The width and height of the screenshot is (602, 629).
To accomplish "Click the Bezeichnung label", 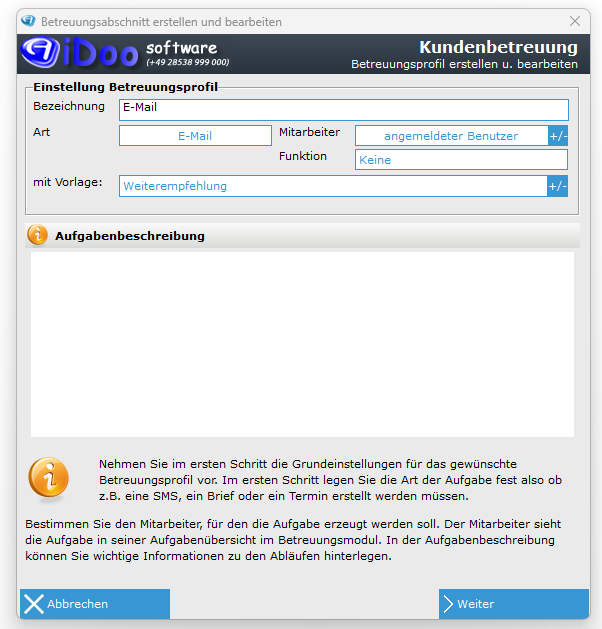I will tap(69, 106).
